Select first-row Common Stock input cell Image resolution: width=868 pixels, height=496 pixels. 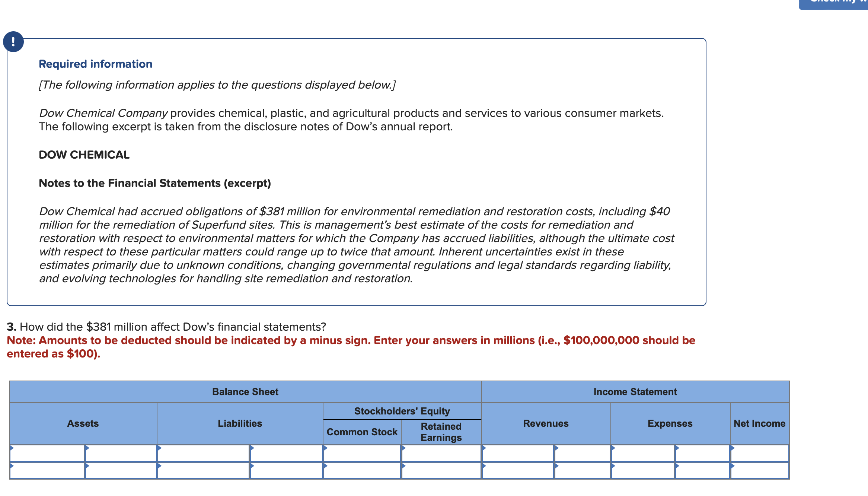click(362, 453)
